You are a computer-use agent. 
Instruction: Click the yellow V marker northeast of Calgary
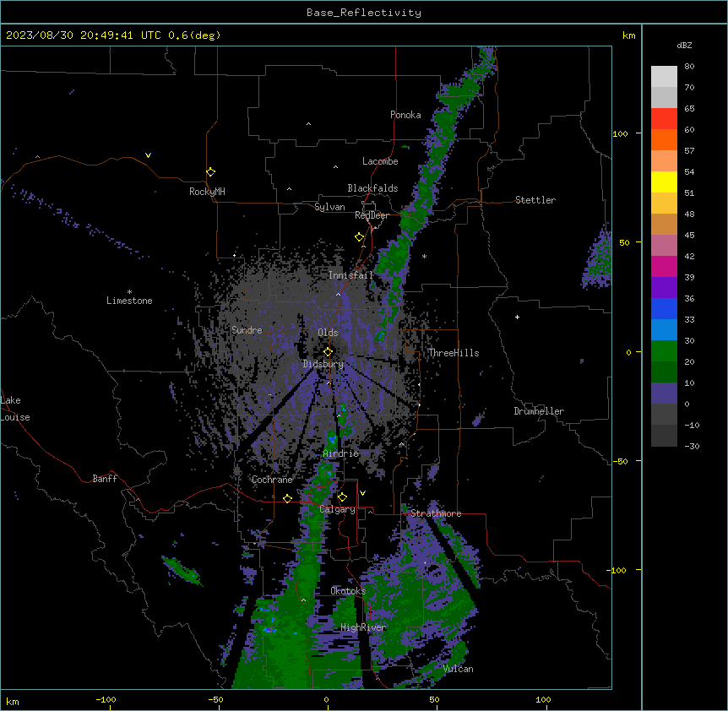362,493
